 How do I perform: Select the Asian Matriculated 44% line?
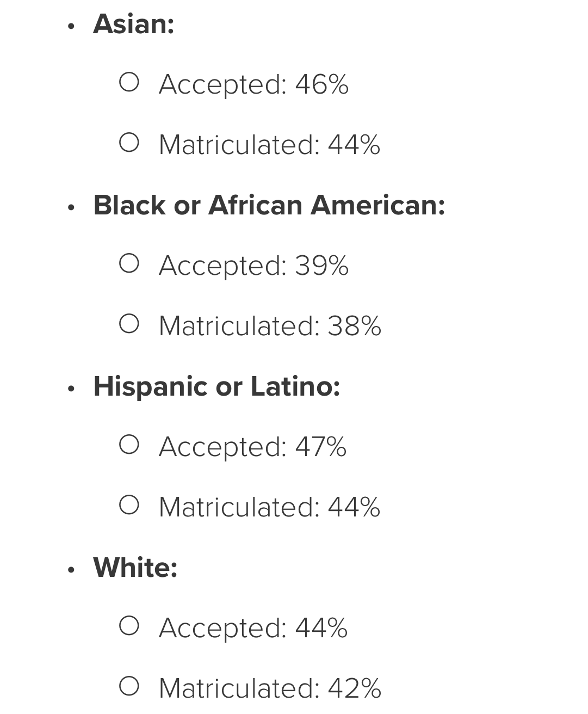click(269, 145)
